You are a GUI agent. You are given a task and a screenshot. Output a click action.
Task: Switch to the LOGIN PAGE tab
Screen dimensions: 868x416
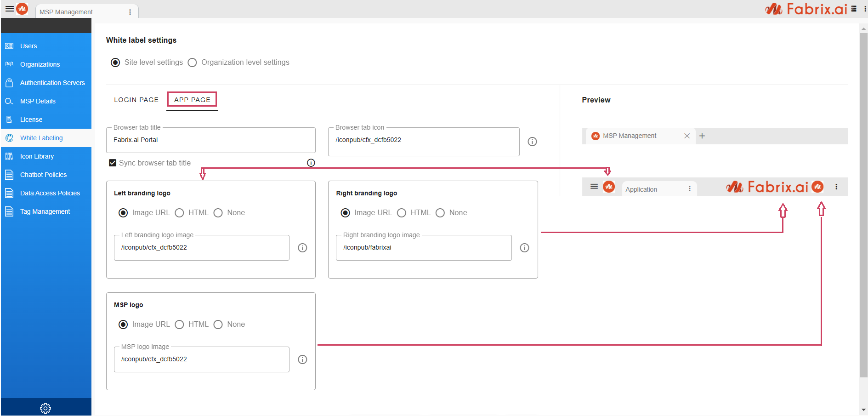click(136, 100)
